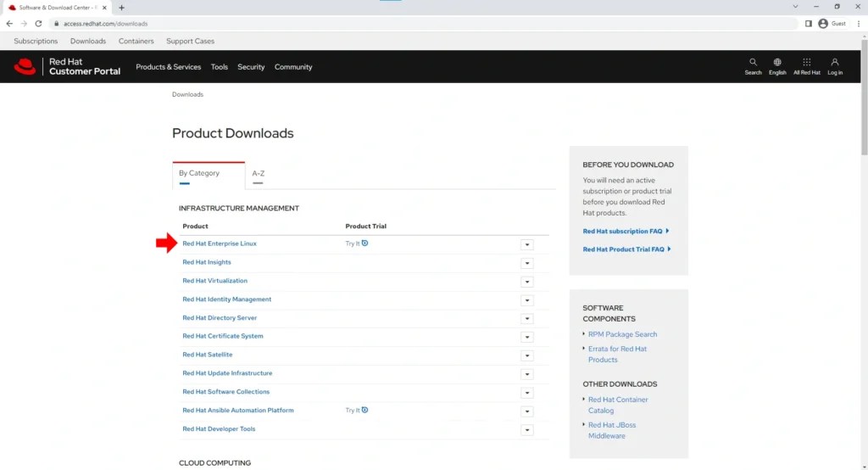Open Errata for Red Hat Products link
This screenshot has height=470, width=868.
point(617,354)
